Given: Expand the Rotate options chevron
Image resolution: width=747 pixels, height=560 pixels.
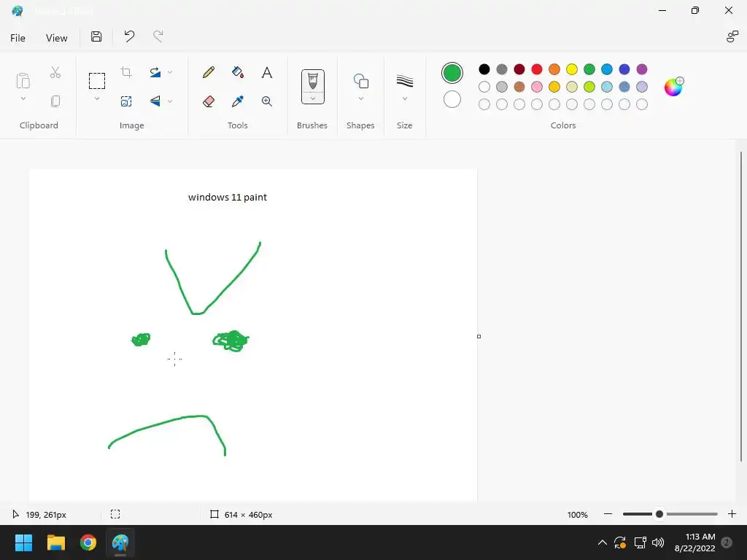Looking at the screenshot, I should pyautogui.click(x=170, y=72).
